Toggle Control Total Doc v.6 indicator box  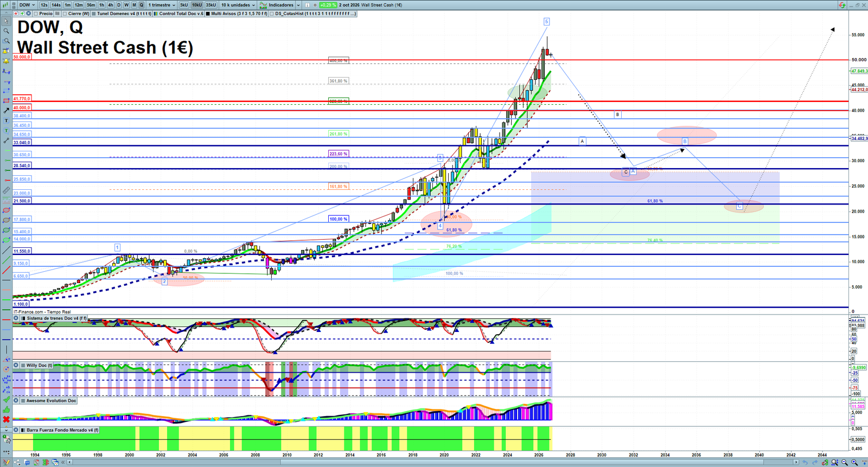156,14
